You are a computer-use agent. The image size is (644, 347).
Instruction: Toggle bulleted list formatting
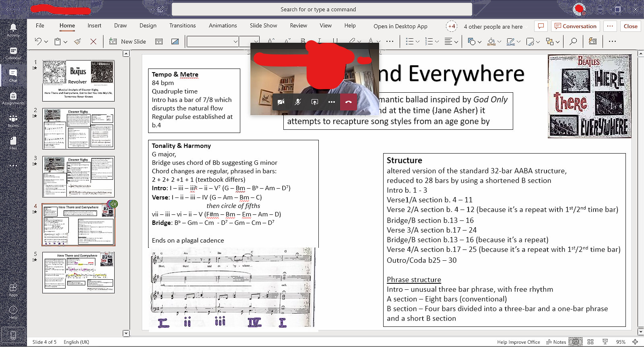409,41
